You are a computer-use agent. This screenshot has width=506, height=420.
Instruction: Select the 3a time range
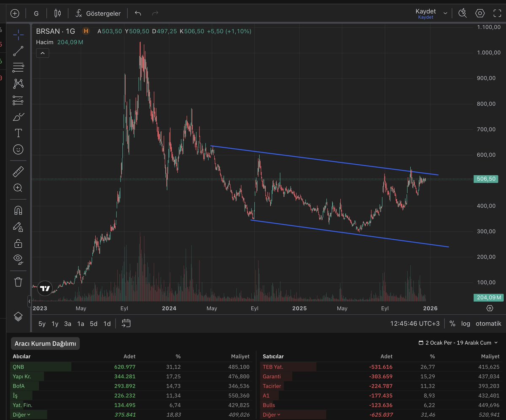68,324
